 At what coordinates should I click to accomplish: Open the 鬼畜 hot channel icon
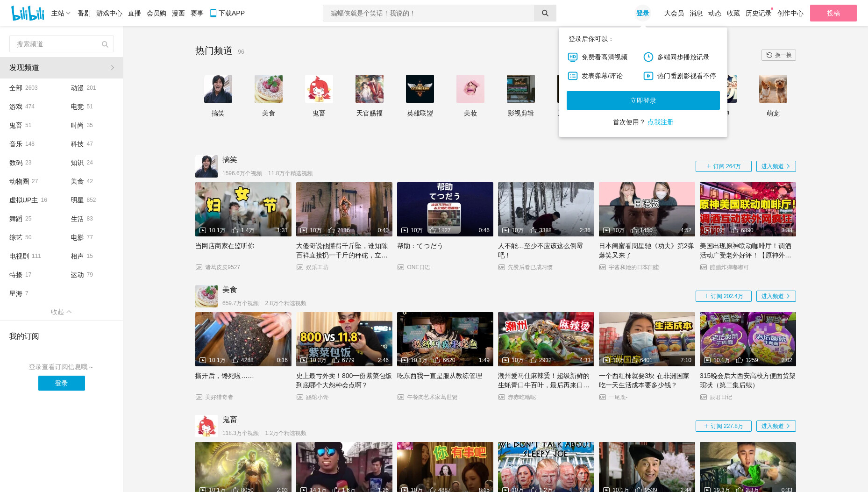click(319, 89)
